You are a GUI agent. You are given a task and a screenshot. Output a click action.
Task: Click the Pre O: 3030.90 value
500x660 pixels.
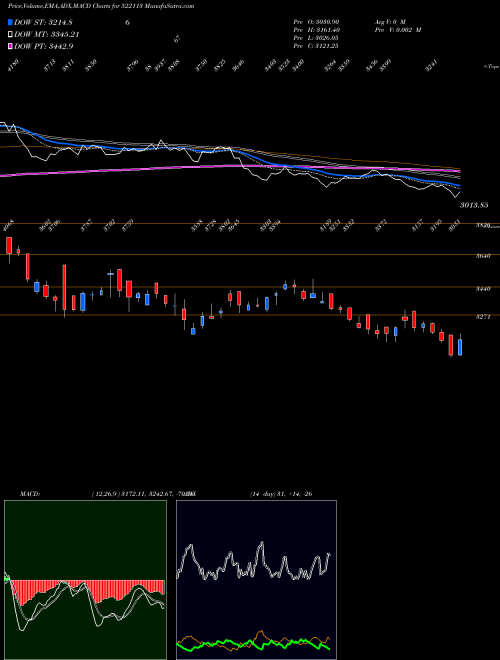(316, 22)
